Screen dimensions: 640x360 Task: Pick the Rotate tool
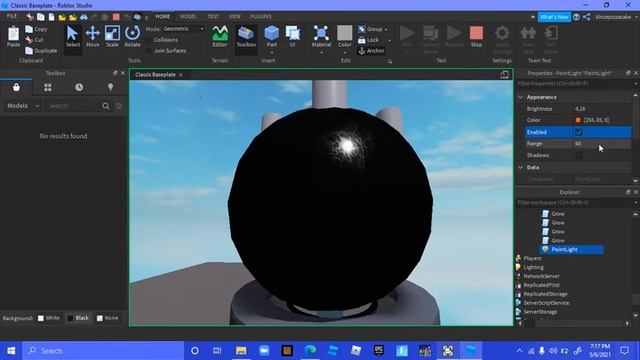tap(132, 37)
